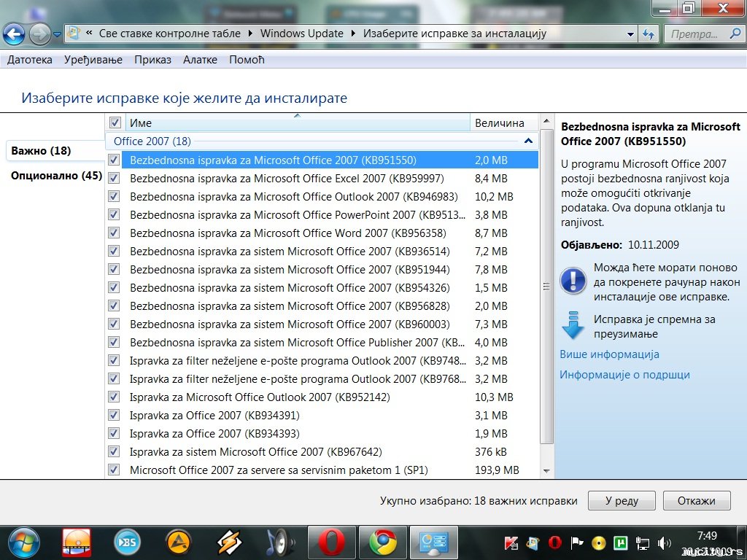Launch Google Chrome from the taskbar
The width and height of the screenshot is (747, 560).
tap(383, 542)
